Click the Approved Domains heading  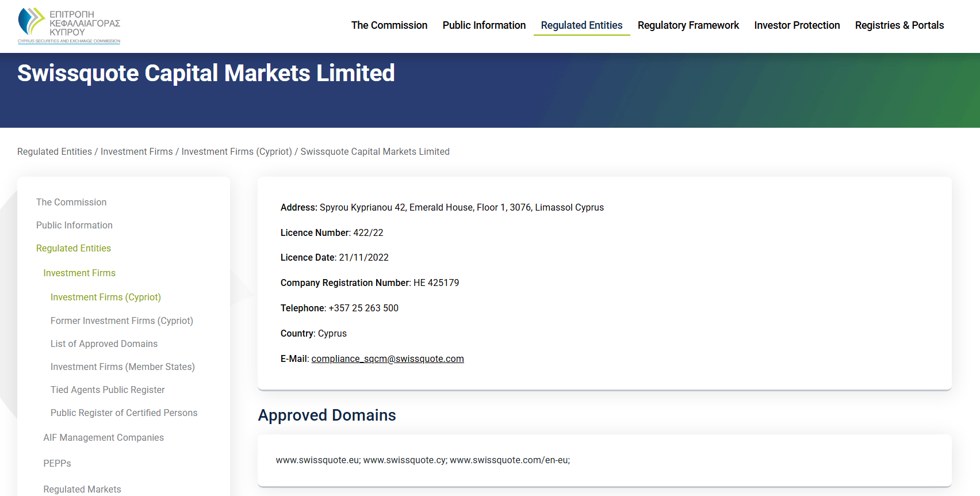click(327, 415)
